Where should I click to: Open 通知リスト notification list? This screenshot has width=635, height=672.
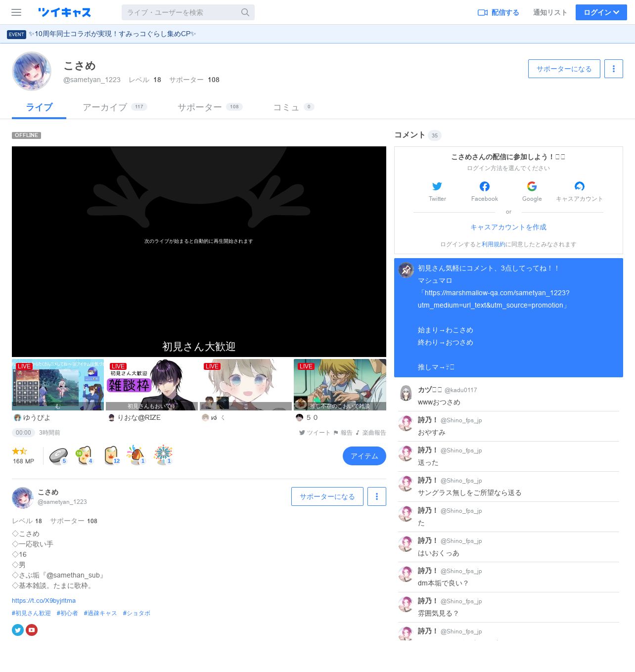tap(550, 12)
